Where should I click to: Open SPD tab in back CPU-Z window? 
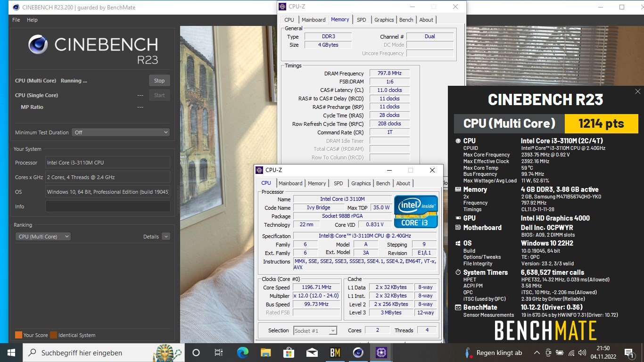coord(362,20)
